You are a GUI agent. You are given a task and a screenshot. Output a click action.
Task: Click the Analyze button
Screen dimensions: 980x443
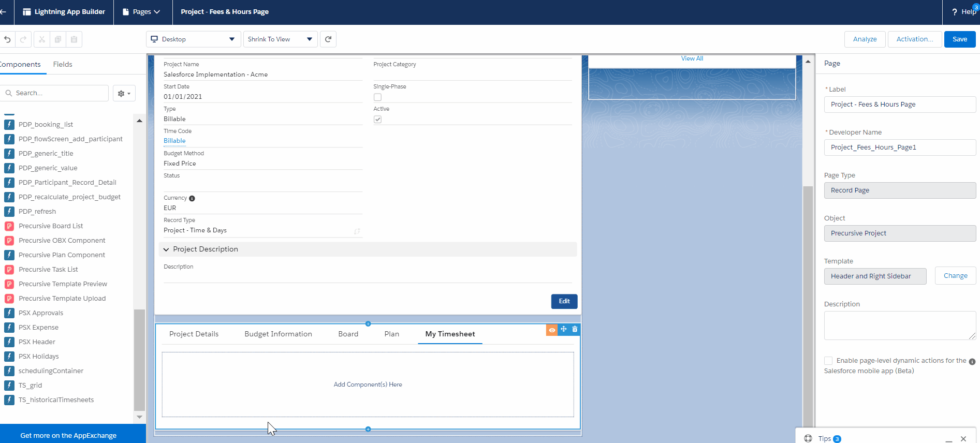(865, 39)
